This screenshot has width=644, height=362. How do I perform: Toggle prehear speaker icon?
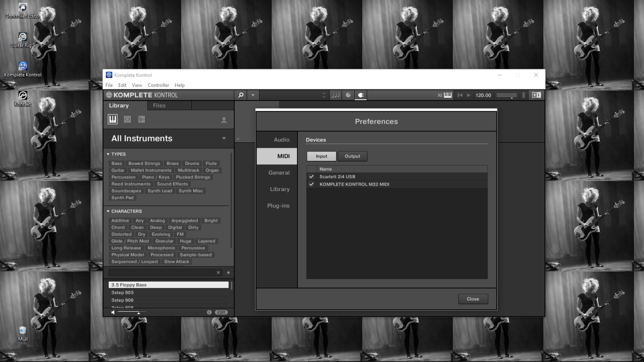(x=113, y=312)
